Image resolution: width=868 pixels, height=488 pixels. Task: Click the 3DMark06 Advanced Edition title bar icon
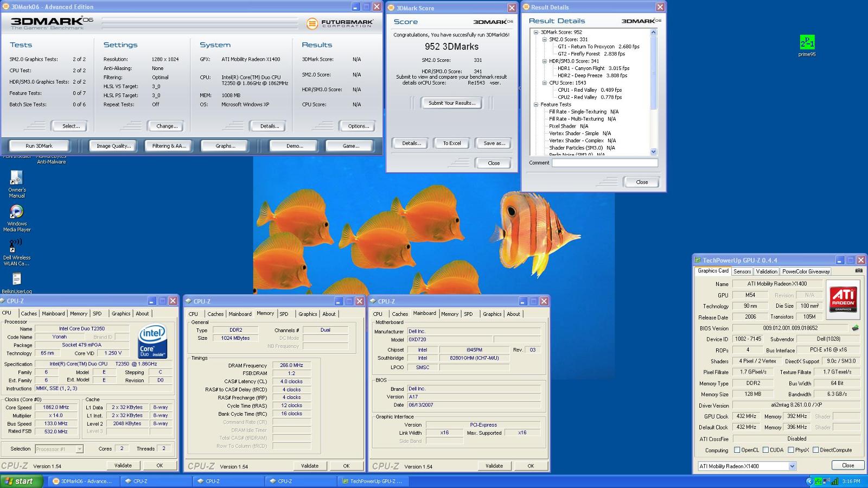click(x=7, y=7)
